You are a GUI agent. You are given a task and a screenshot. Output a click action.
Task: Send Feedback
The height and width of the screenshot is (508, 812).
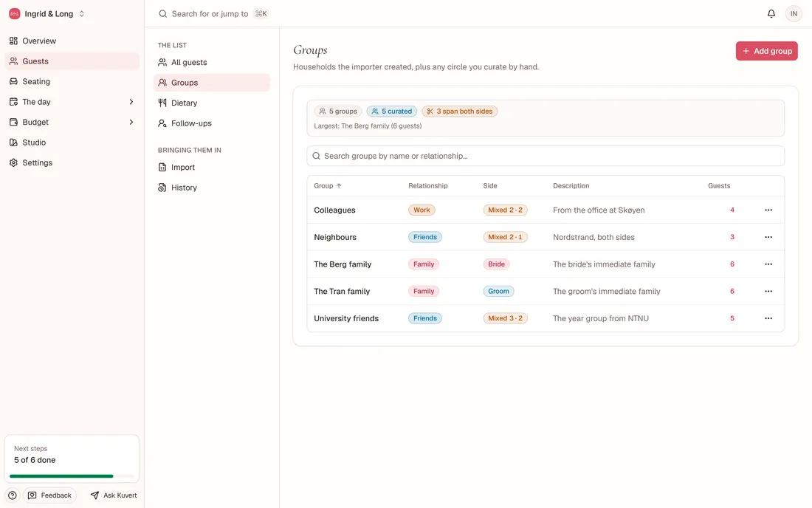(x=49, y=495)
